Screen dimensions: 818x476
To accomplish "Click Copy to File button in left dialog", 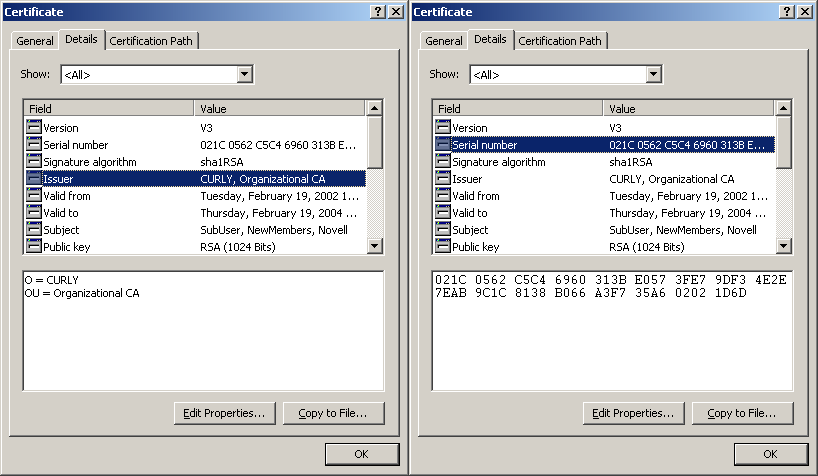I will tap(333, 413).
